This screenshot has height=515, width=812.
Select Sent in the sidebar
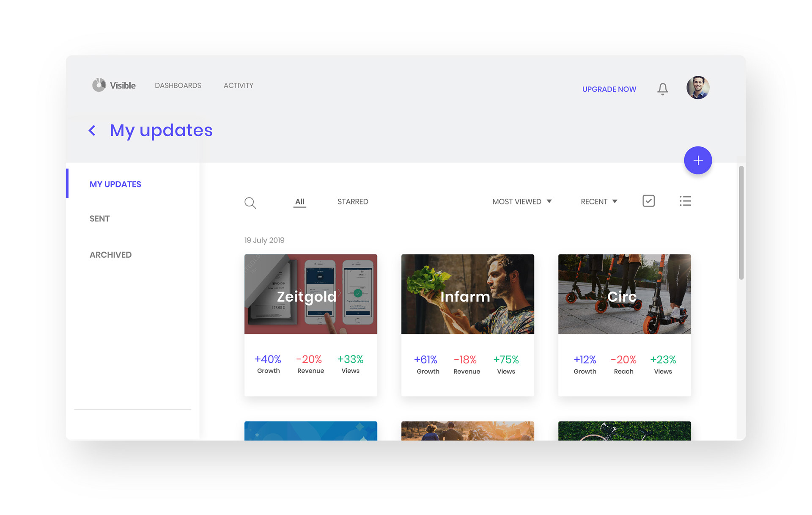pos(100,219)
